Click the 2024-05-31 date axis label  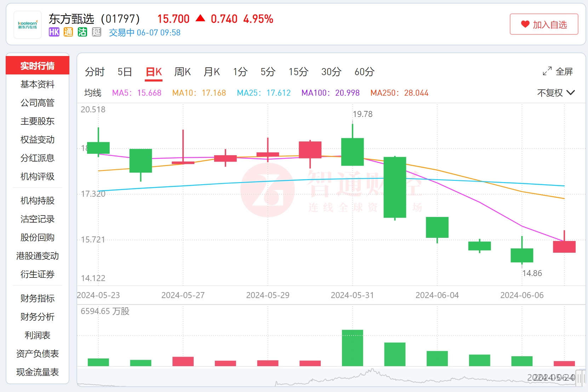coord(352,295)
